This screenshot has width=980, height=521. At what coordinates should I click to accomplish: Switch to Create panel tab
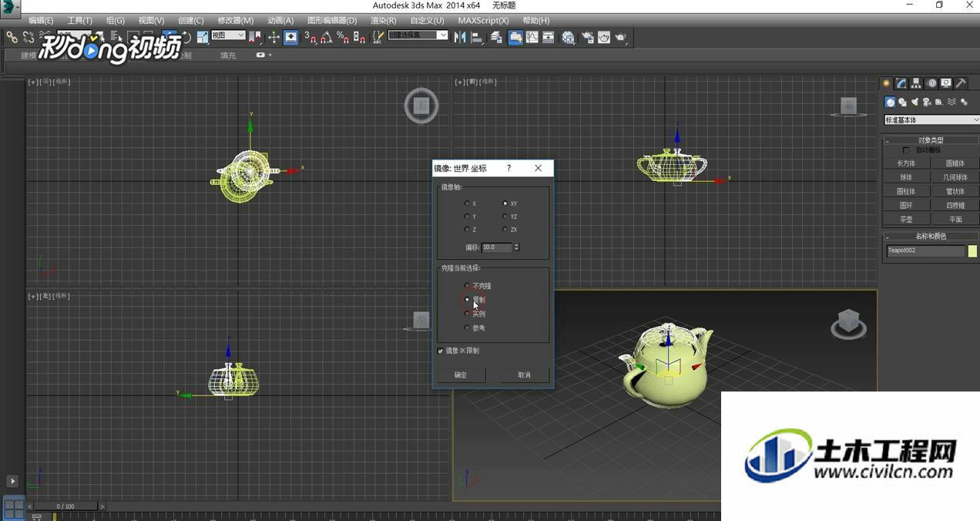(886, 83)
